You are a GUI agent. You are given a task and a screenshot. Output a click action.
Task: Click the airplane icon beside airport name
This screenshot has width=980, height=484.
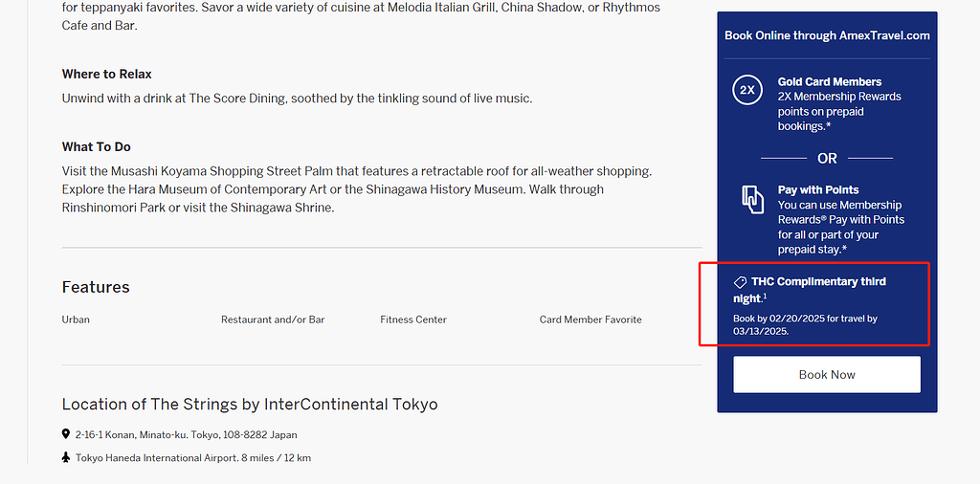(x=66, y=458)
